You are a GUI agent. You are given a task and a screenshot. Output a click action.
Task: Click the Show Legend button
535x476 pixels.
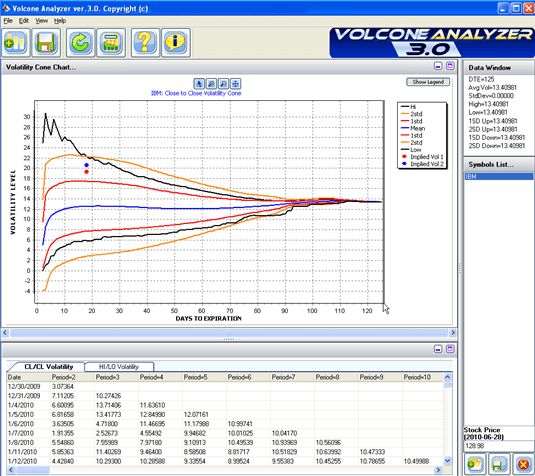click(x=428, y=82)
